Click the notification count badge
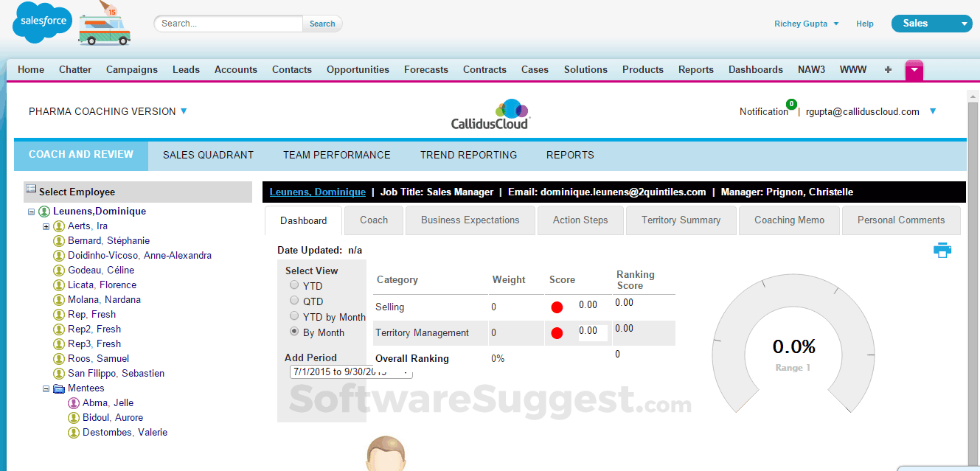 (x=791, y=104)
